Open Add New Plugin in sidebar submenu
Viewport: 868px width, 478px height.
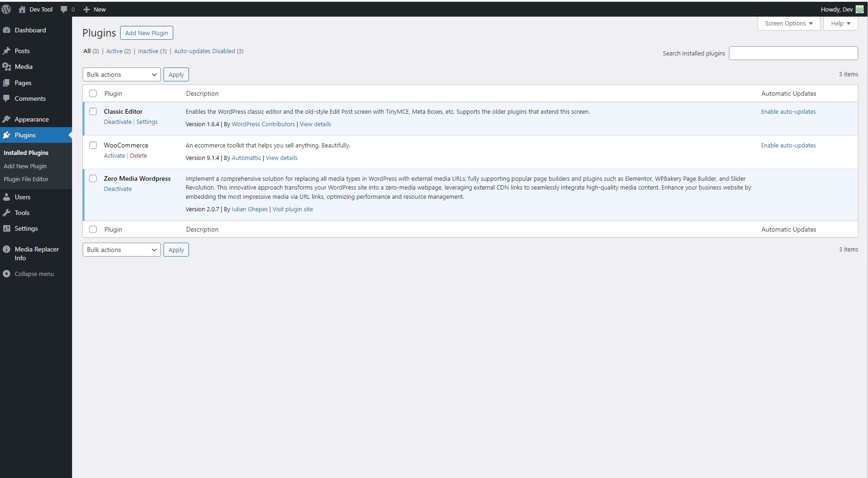pos(25,166)
